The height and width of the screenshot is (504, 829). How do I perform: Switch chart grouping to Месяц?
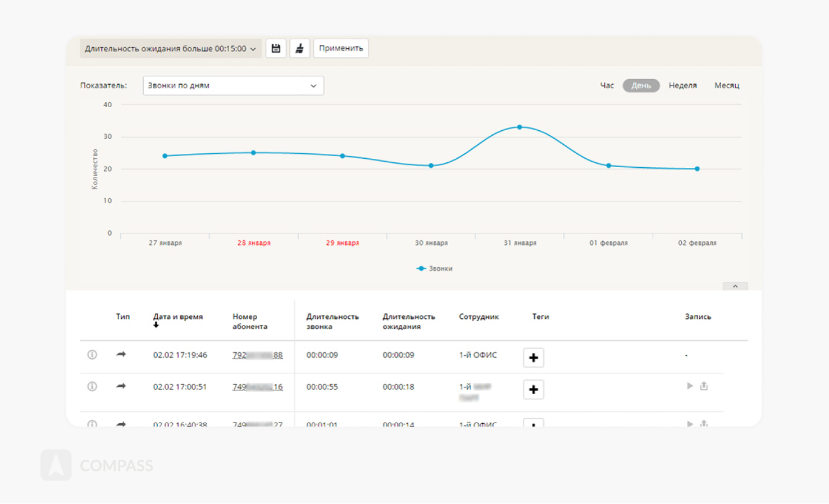pyautogui.click(x=727, y=86)
